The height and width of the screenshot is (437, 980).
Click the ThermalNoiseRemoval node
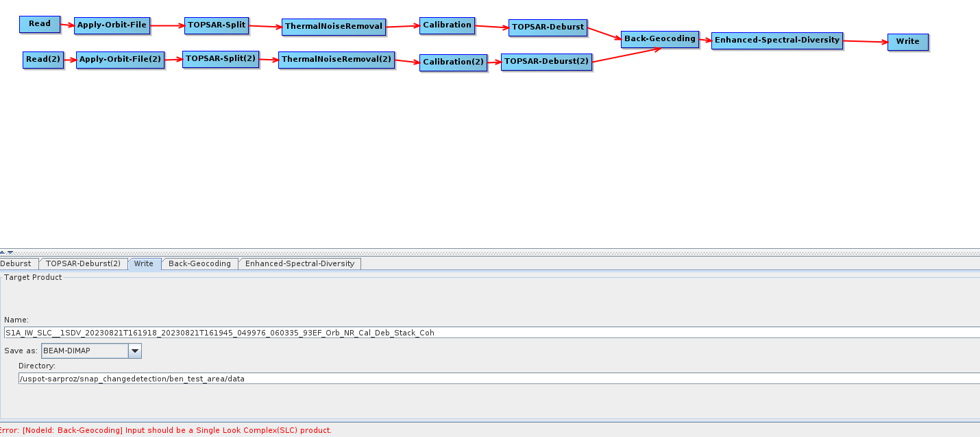pyautogui.click(x=334, y=27)
